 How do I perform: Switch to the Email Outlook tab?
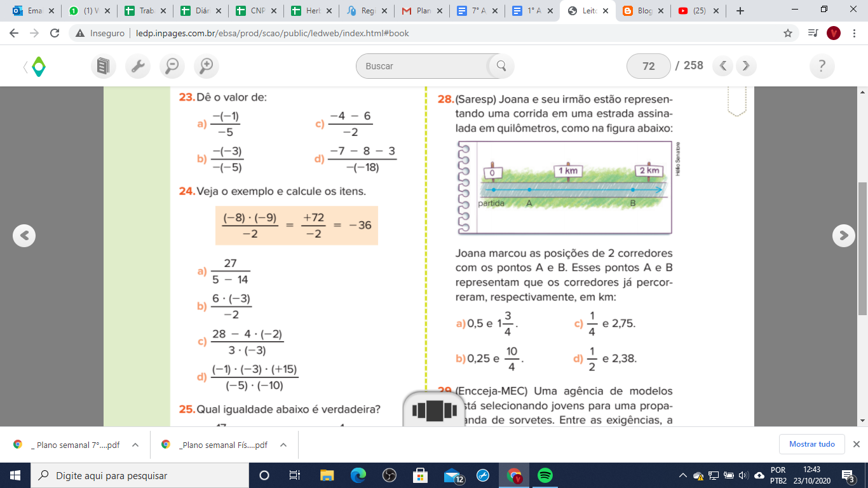[29, 11]
